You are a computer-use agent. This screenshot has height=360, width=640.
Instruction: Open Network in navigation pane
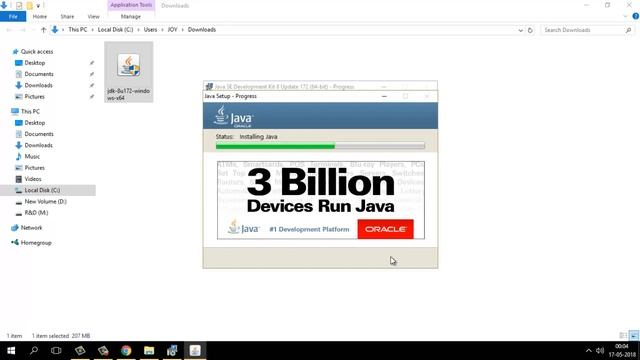[x=31, y=228]
